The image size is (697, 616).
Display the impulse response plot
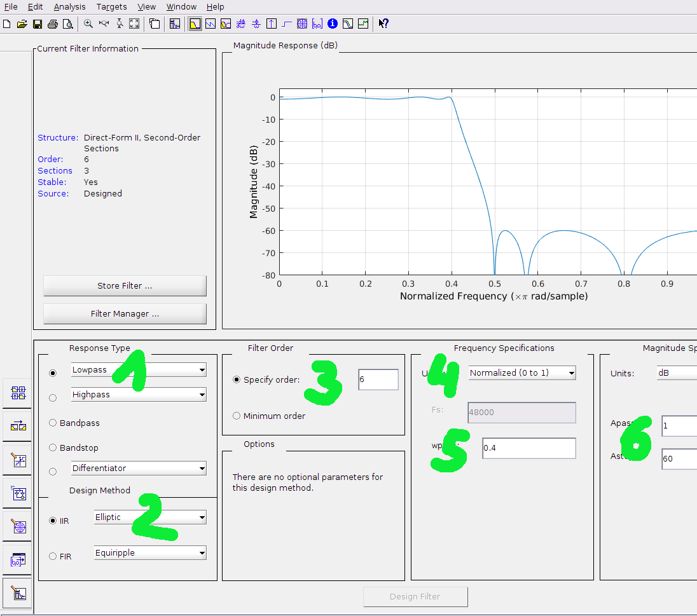click(272, 24)
